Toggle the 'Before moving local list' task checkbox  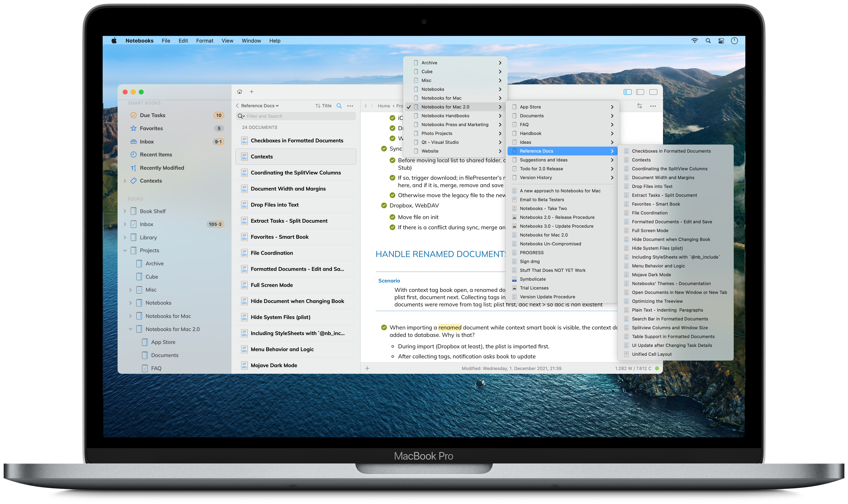point(392,160)
